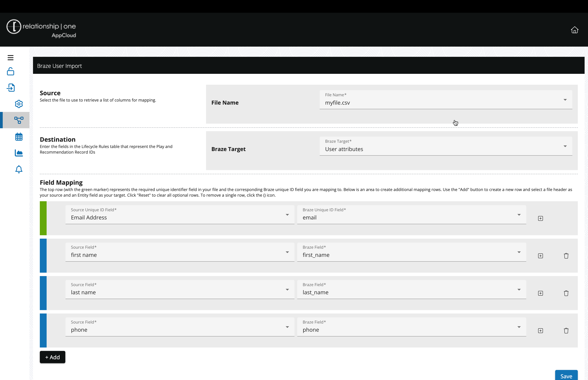
Task: Click the unlocked padlock sidebar icon
Action: pyautogui.click(x=10, y=72)
